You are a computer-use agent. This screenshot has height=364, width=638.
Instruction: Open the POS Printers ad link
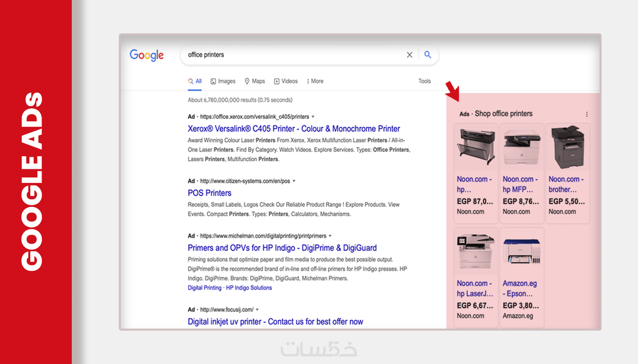[x=209, y=193]
